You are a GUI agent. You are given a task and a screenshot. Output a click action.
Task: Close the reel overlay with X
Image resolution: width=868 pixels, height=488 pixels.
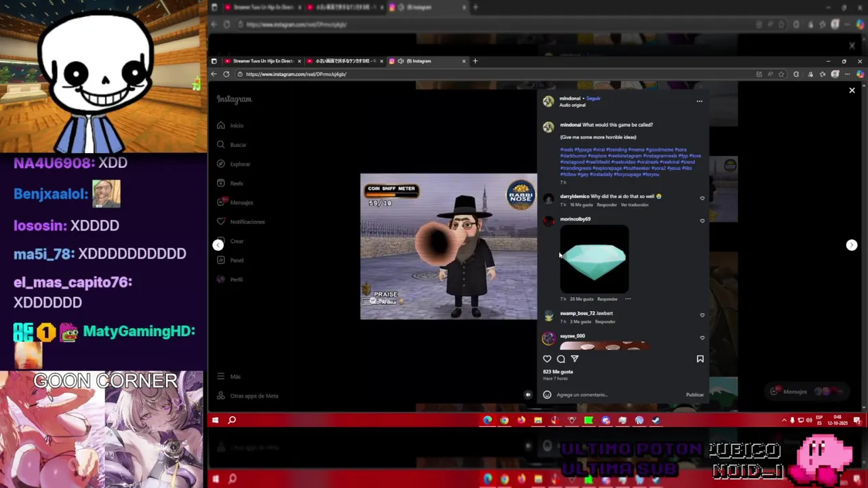pos(852,90)
